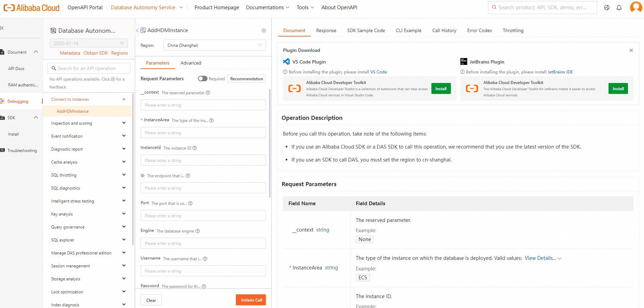Click the settings icon beside AddHDMInstance title
The width and height of the screenshot is (644, 308).
(x=264, y=30)
